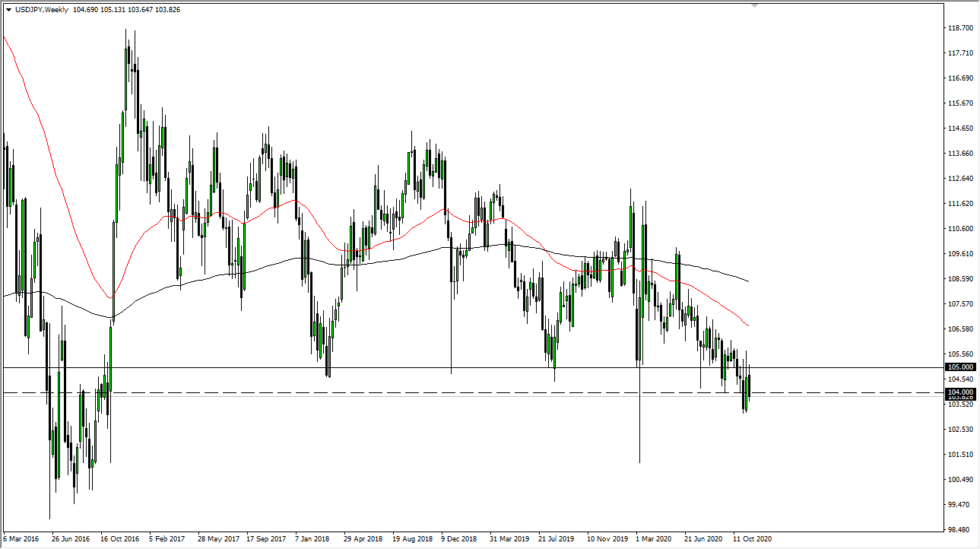This screenshot has height=549, width=980.
Task: Click the 7 Jan 2018 date label
Action: (x=314, y=538)
